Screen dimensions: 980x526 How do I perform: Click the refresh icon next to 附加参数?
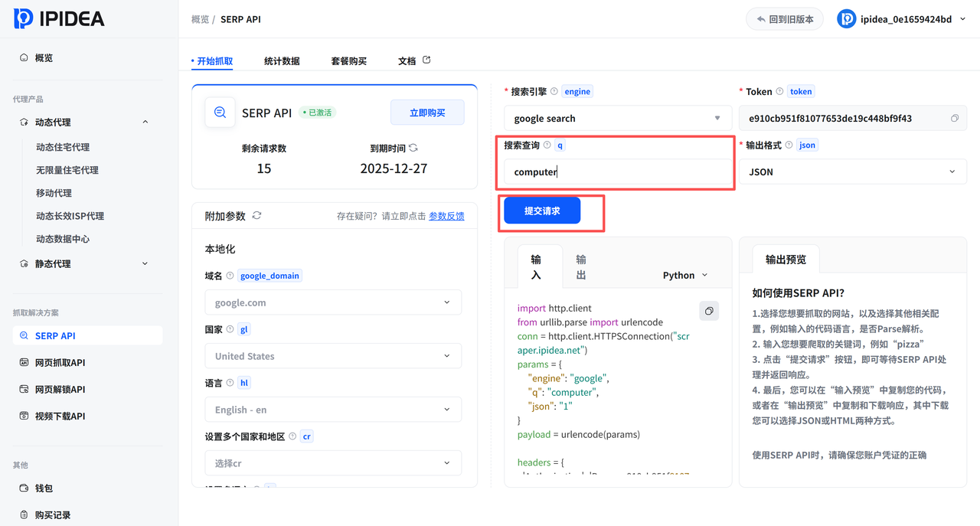[256, 216]
